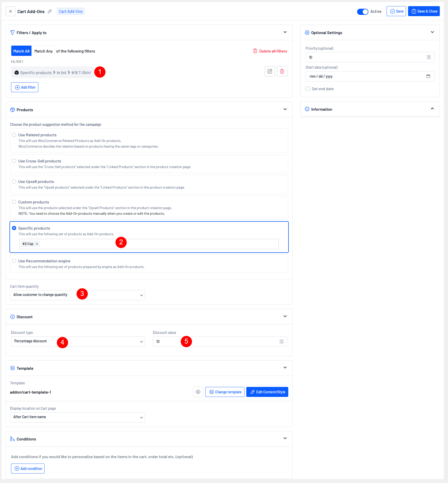The width and height of the screenshot is (448, 483).
Task: Remove the #21 Cap product tag
Action: tap(37, 244)
